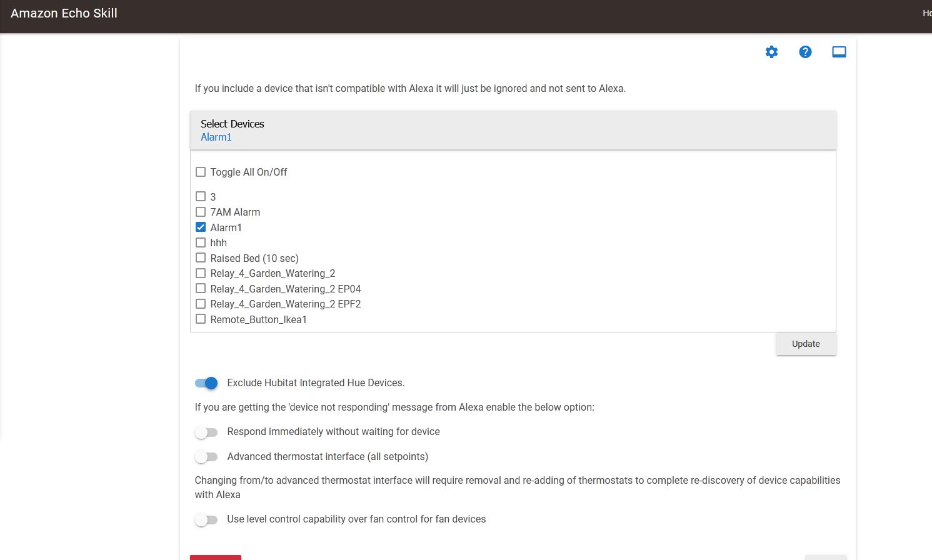The height and width of the screenshot is (560, 932).
Task: Check the Toggle All On/Off checkbox
Action: pyautogui.click(x=201, y=172)
